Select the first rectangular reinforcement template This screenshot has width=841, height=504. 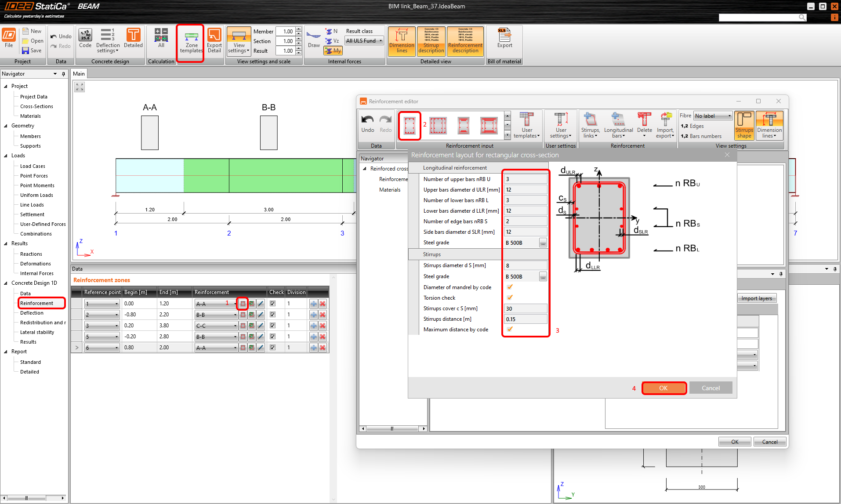point(410,126)
